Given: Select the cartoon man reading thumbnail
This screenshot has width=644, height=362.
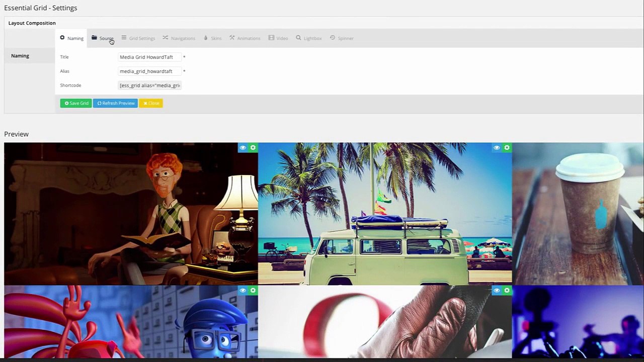Looking at the screenshot, I should point(131,214).
